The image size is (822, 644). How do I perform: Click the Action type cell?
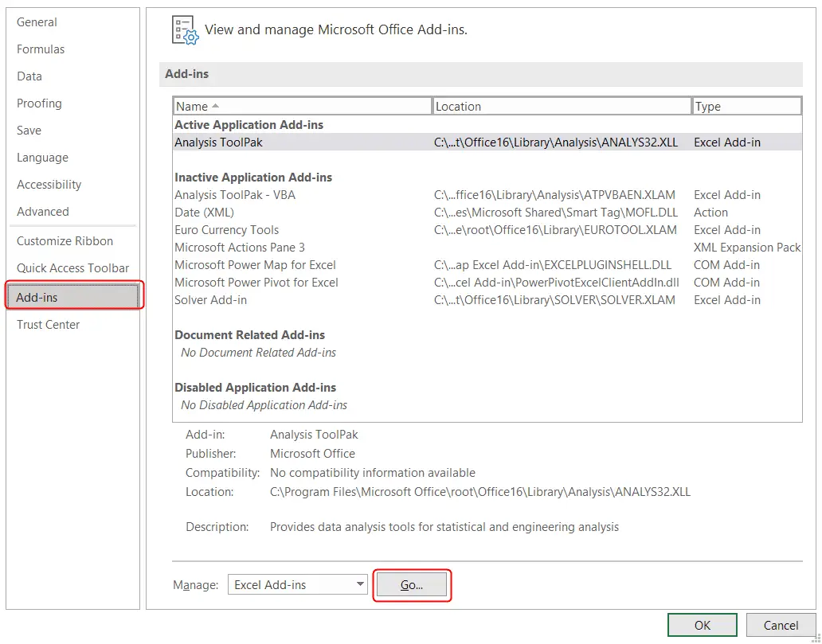click(x=710, y=213)
